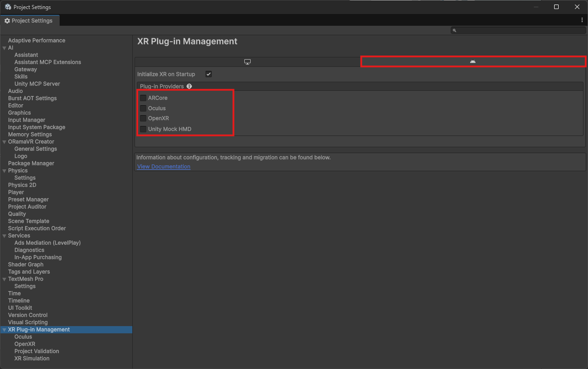This screenshot has width=588, height=369.
Task: Select OpenXR under XR Plug-in Management
Action: coord(25,344)
